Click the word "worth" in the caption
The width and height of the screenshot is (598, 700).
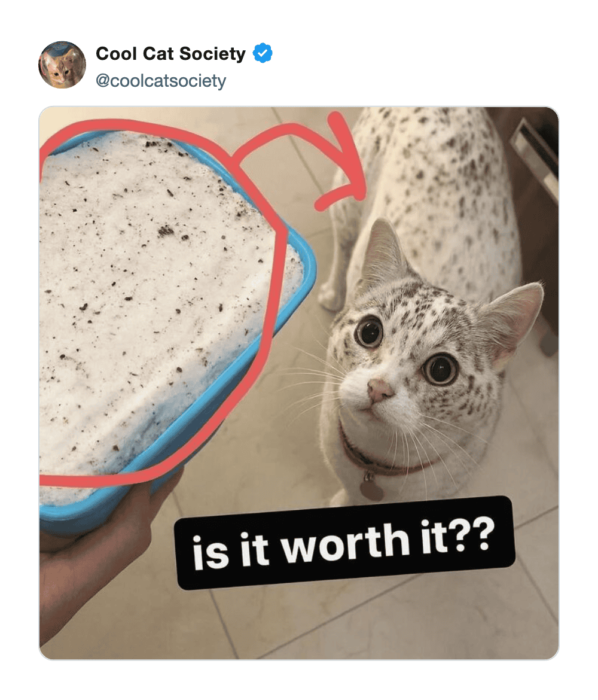click(x=346, y=543)
